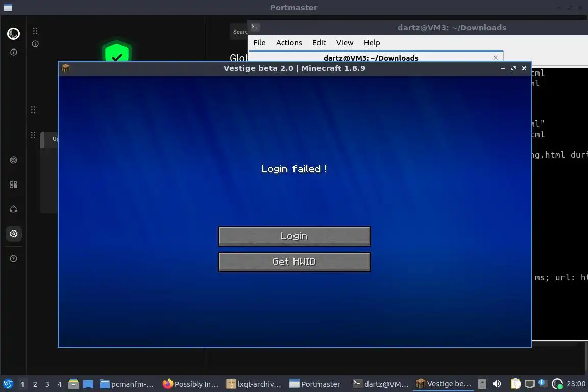
Task: Click Portmaster sidebar info icon below the logo
Action: [x=13, y=52]
